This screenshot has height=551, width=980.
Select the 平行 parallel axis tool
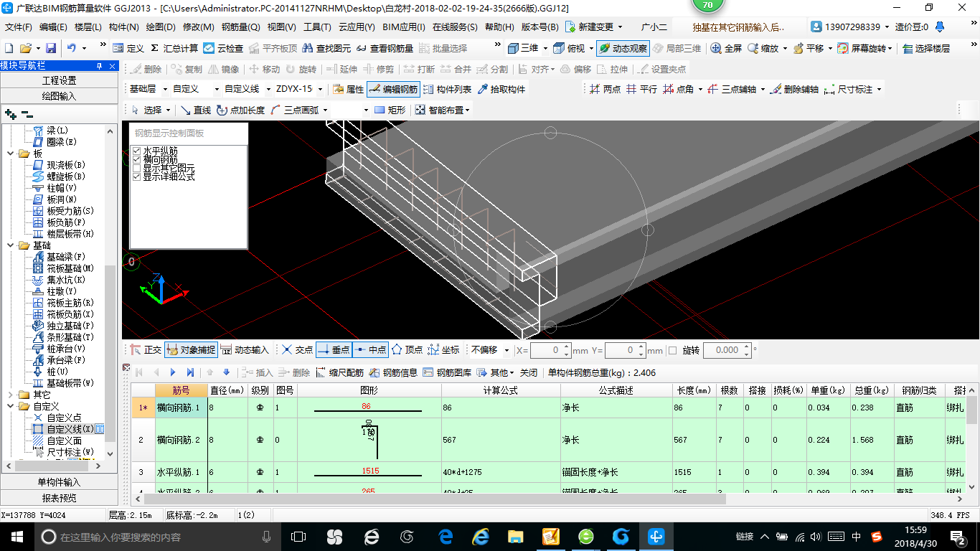[641, 89]
